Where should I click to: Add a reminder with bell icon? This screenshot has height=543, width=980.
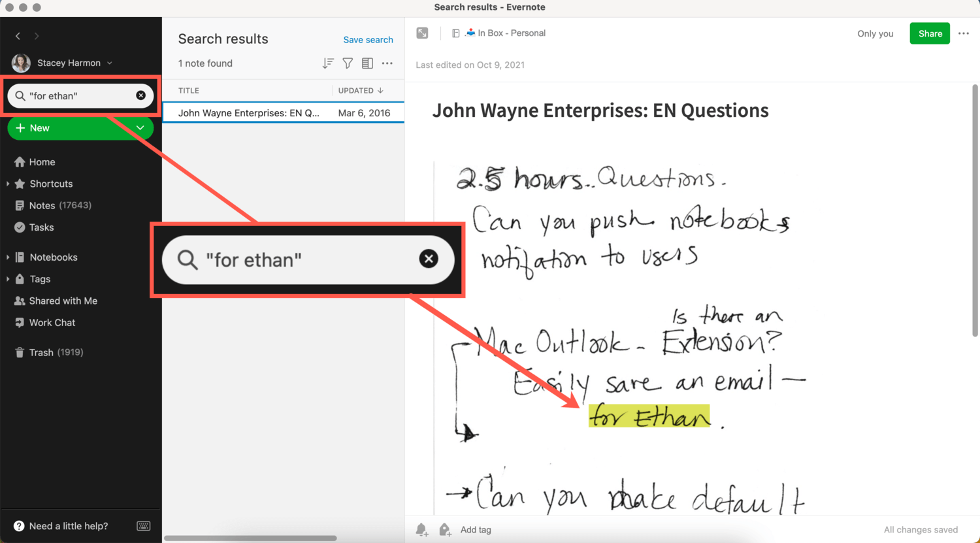[x=422, y=530]
